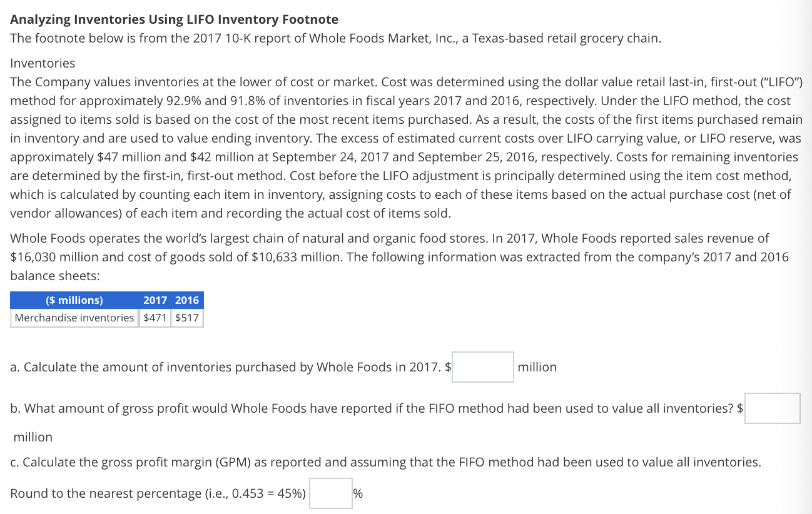The image size is (812, 514).
Task: Click the 2016 column header in the table
Action: coord(187,300)
